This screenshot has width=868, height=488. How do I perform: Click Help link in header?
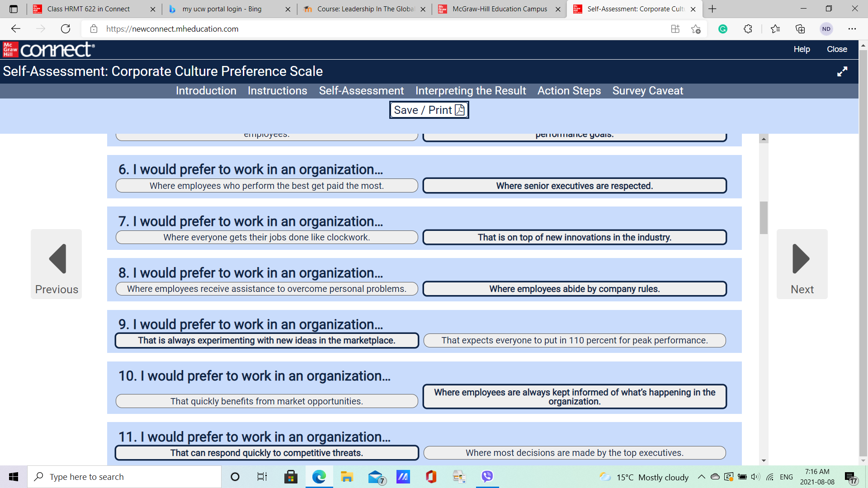click(802, 49)
